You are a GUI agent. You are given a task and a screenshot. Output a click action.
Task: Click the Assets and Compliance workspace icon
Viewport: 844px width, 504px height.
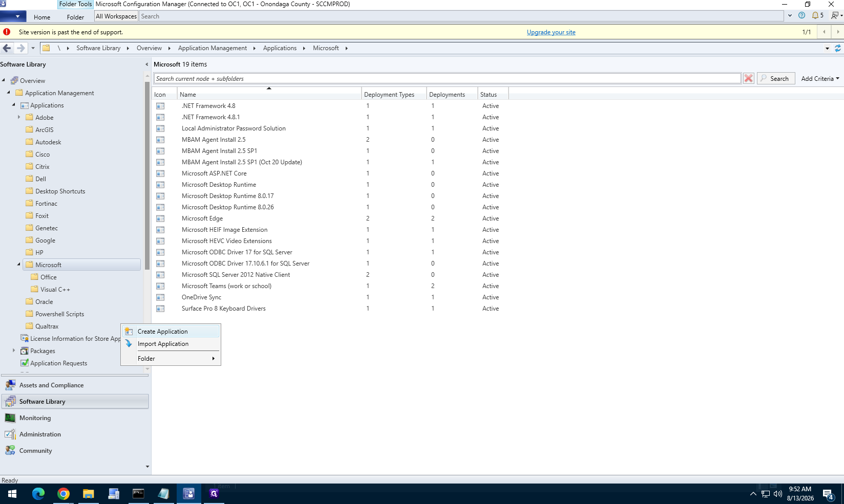click(x=10, y=385)
